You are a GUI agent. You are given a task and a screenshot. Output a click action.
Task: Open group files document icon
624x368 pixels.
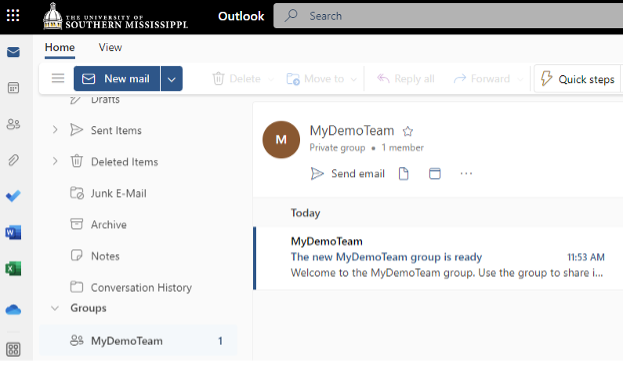(404, 173)
